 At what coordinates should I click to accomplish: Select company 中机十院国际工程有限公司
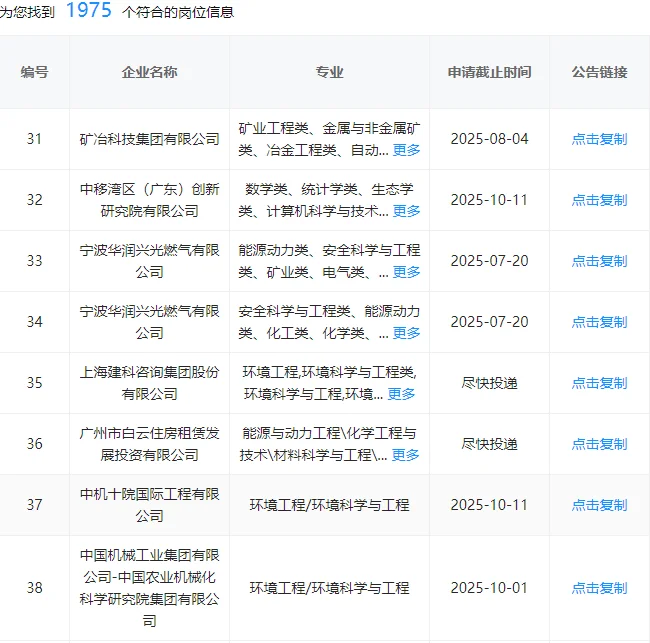pyautogui.click(x=149, y=505)
